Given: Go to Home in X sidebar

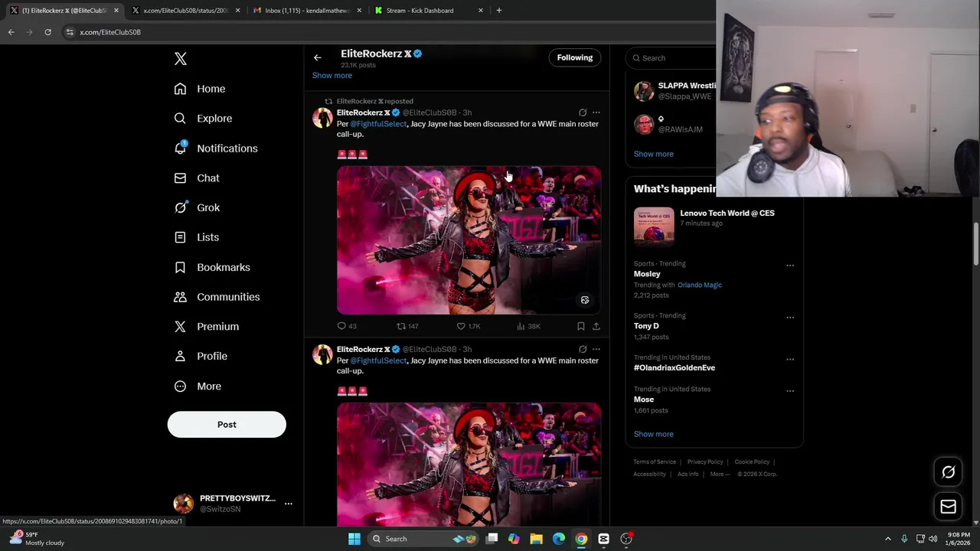Looking at the screenshot, I should coord(199,89).
